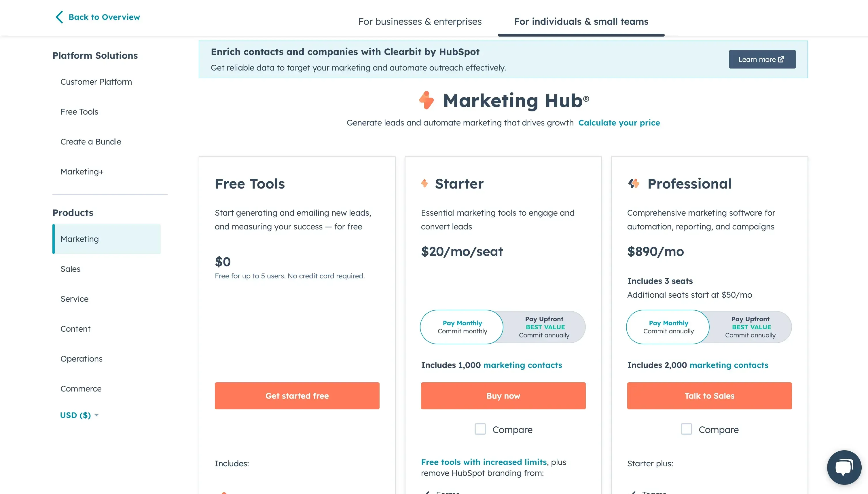Click Buy now for Starter plan
The width and height of the screenshot is (868, 494).
pyautogui.click(x=503, y=396)
